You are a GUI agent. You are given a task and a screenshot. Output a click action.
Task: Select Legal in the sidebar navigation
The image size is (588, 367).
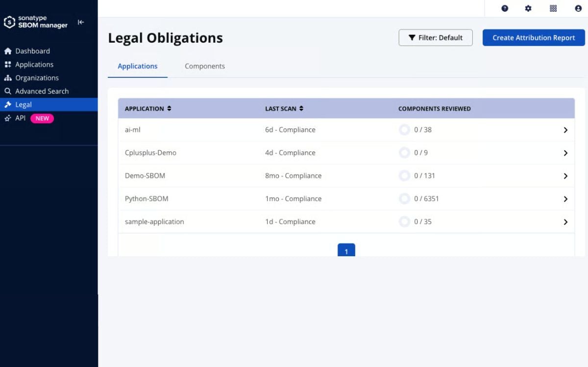coord(24,104)
